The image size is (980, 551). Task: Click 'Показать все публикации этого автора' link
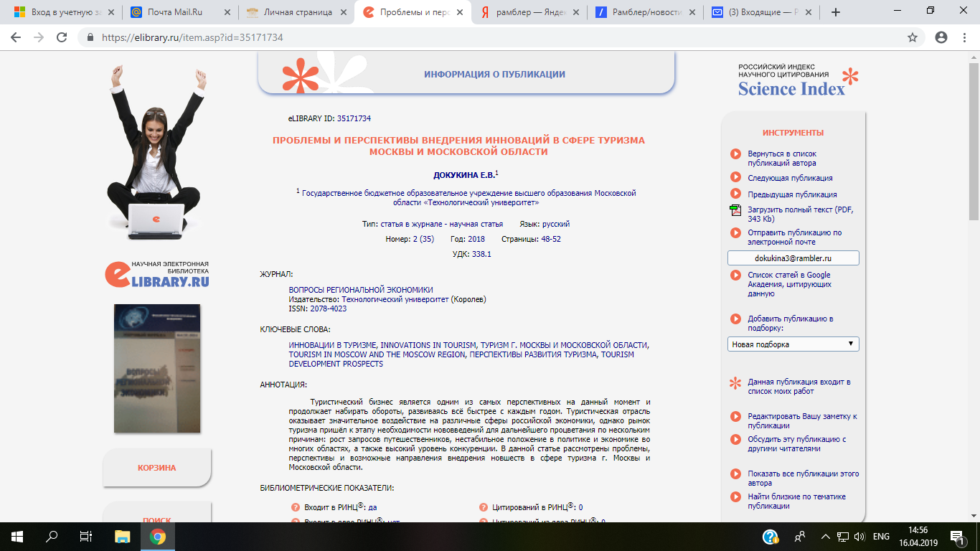pyautogui.click(x=803, y=479)
